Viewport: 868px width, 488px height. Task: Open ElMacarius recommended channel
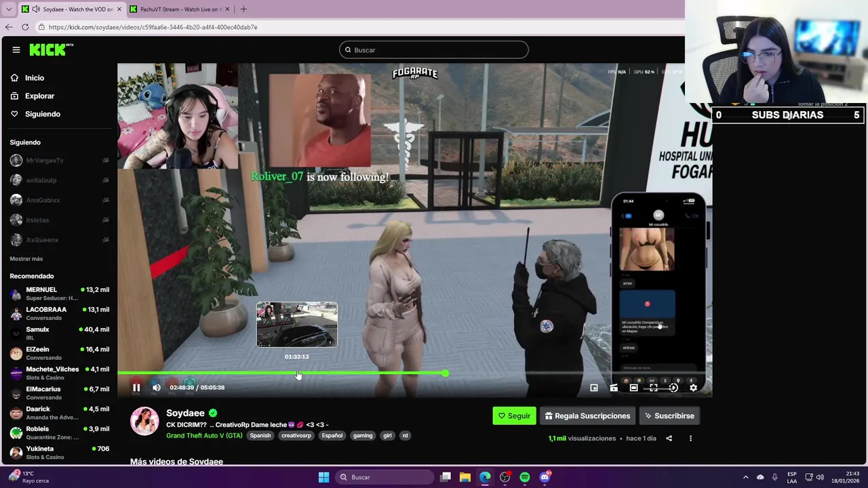click(60, 393)
